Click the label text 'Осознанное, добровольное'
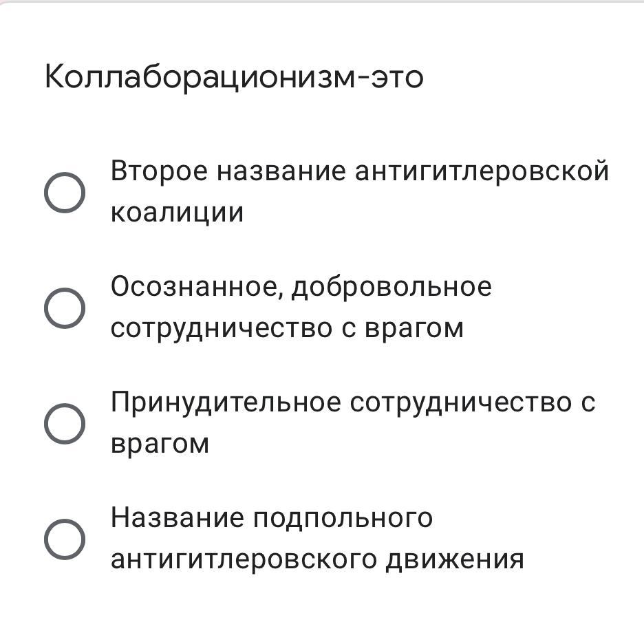Screen dimensions: 644x644 click(x=301, y=287)
